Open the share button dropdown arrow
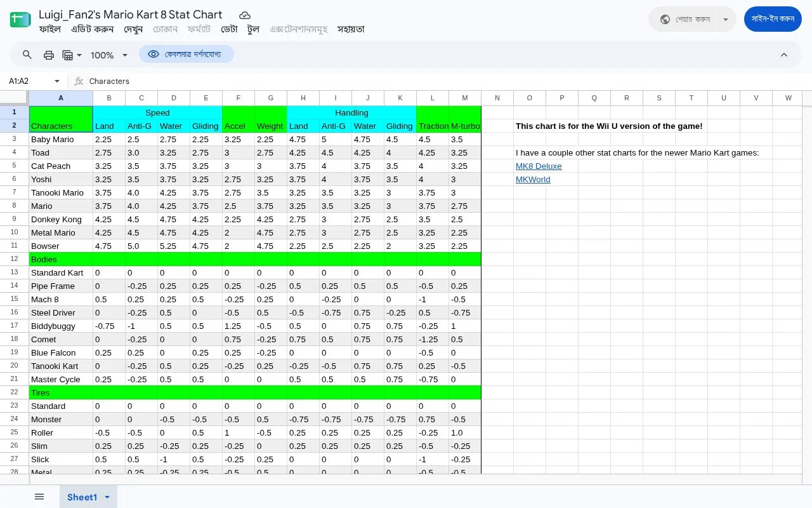Image resolution: width=812 pixels, height=508 pixels. pyautogui.click(x=726, y=19)
